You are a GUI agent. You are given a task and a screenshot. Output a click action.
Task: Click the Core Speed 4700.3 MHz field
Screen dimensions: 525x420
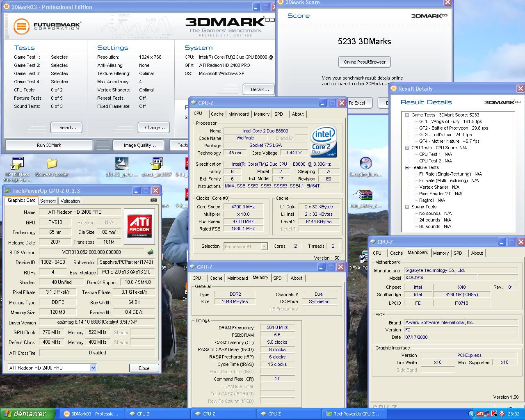click(243, 207)
